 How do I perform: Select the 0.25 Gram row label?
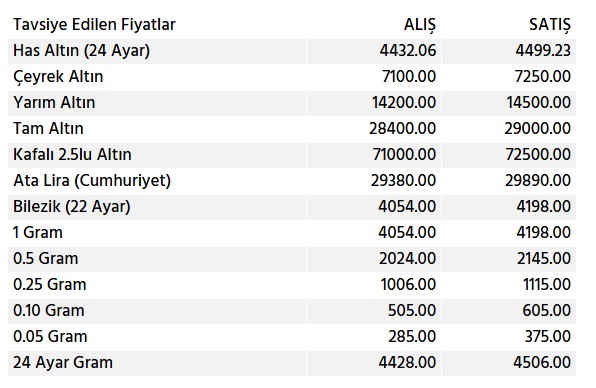[50, 285]
